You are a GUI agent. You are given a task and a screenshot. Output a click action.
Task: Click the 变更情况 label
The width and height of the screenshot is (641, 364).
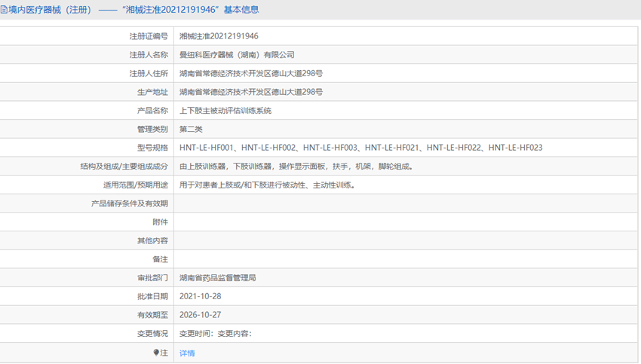click(x=152, y=333)
